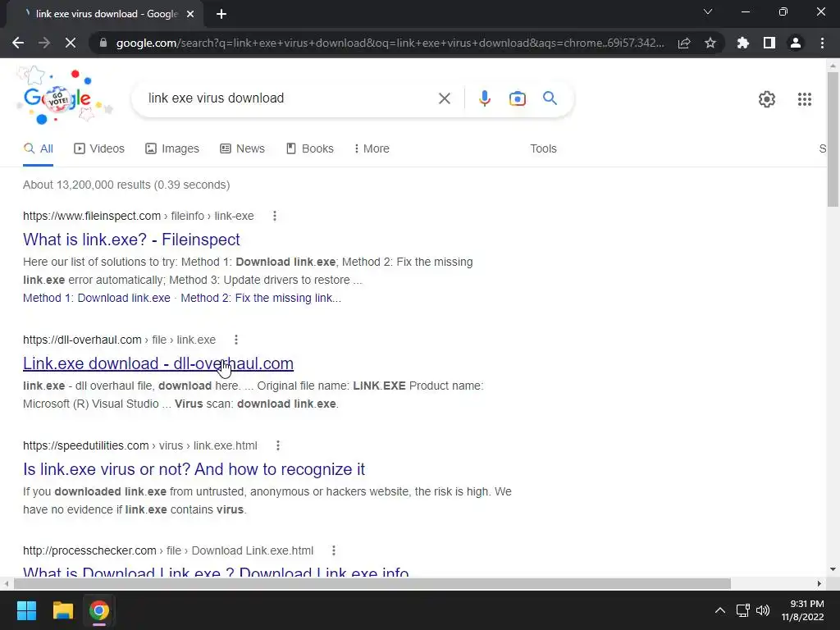Open Google quick settings gear
Screen dimensions: 840x630
(767, 99)
